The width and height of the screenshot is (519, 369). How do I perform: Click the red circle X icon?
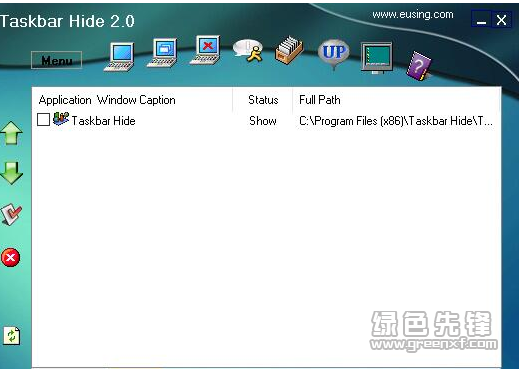[x=11, y=257]
